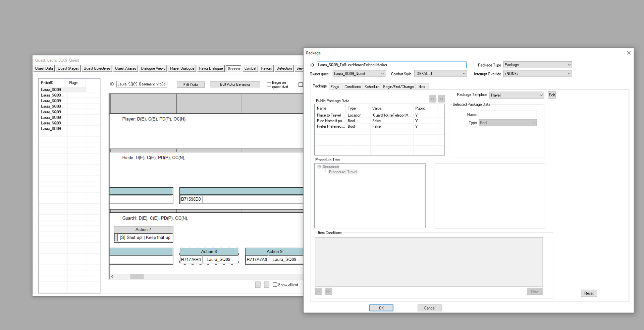Open the Favors tab in Quest window
This screenshot has width=644, height=330.
click(x=266, y=68)
